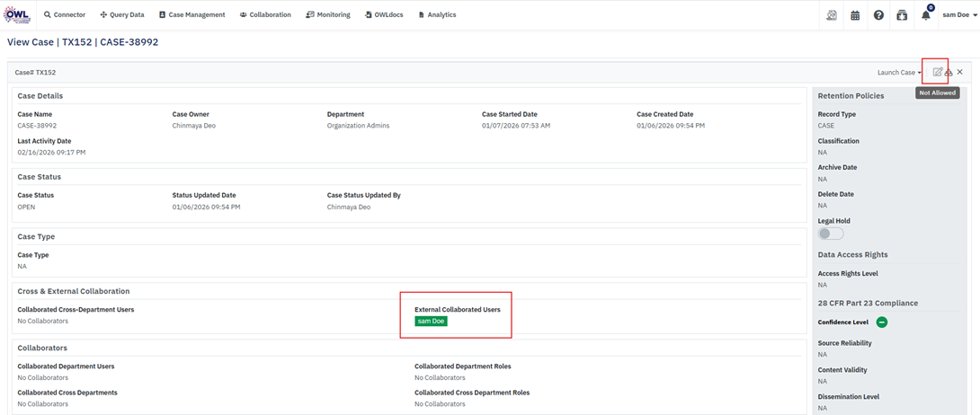Image resolution: width=980 pixels, height=415 pixels.
Task: Go to the Monitoring menu
Action: tap(328, 15)
